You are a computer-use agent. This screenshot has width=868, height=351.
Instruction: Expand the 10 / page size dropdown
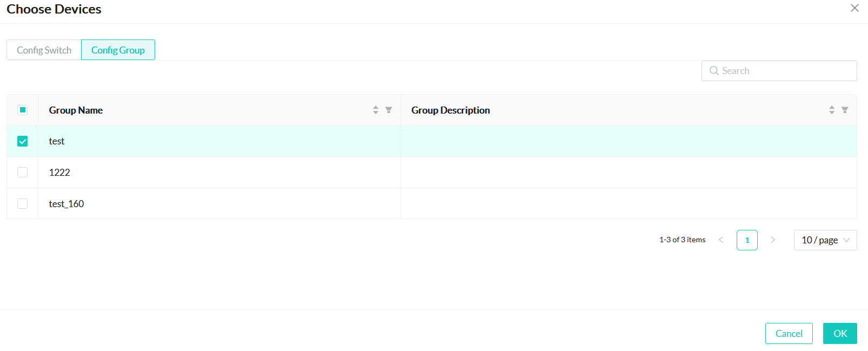click(825, 240)
